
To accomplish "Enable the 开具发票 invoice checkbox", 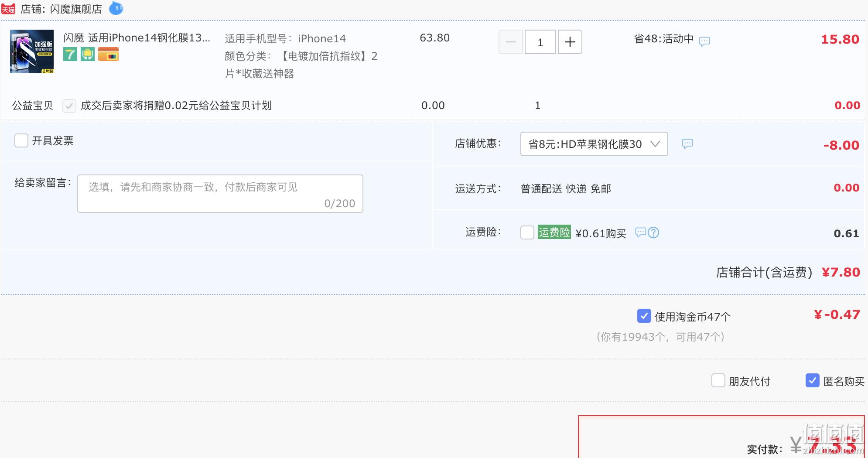I will coord(21,140).
